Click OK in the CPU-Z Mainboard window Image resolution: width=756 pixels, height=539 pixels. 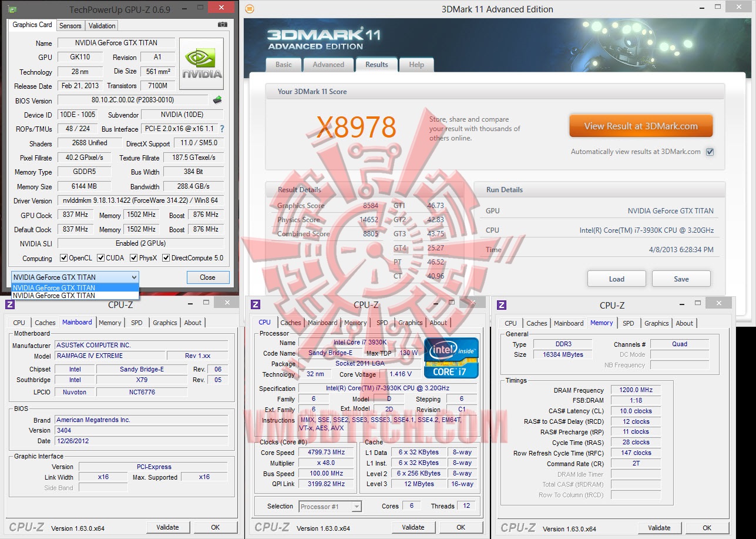[215, 527]
